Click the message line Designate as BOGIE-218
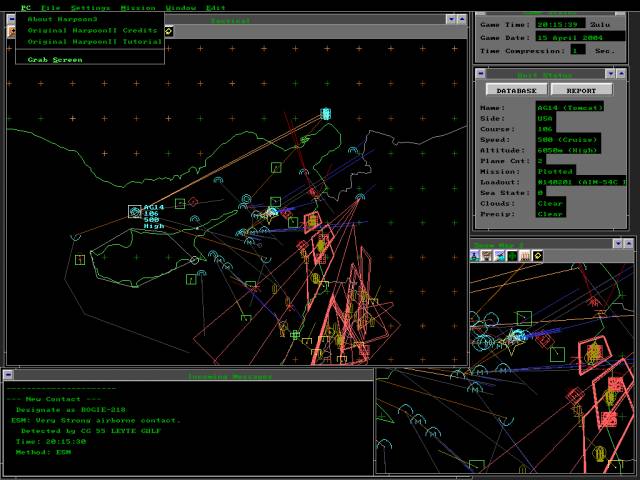Screen dimensions: 640x480 [71, 409]
